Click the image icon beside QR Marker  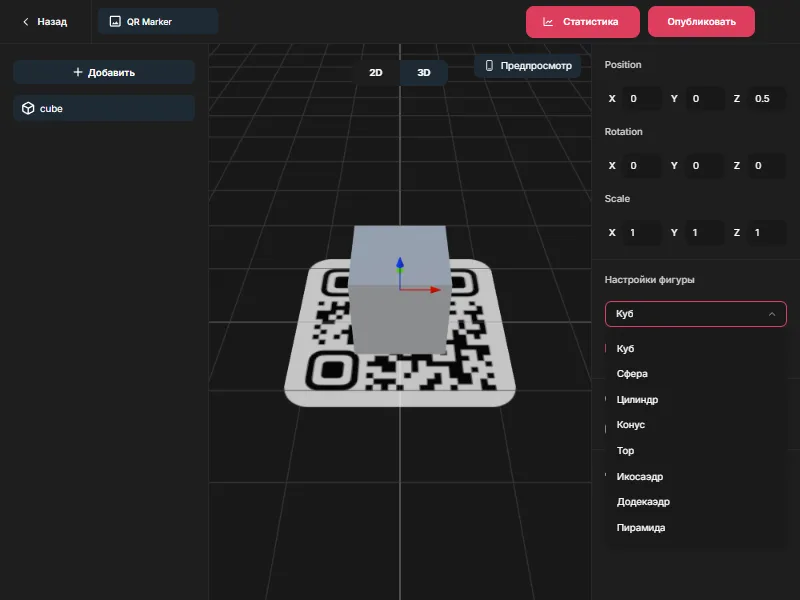pyautogui.click(x=115, y=21)
